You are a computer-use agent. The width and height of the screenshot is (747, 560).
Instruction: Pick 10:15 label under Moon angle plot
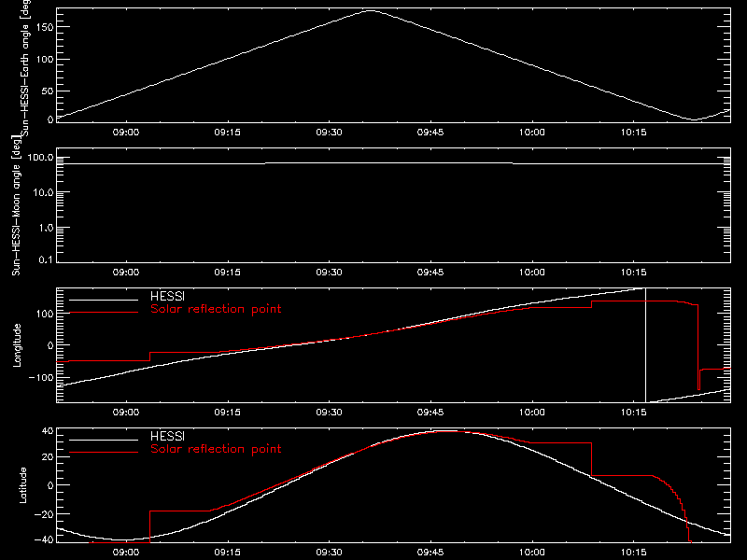pyautogui.click(x=634, y=273)
